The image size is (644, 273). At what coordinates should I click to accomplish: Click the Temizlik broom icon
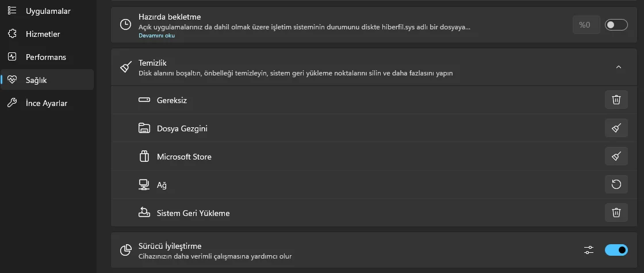click(125, 67)
